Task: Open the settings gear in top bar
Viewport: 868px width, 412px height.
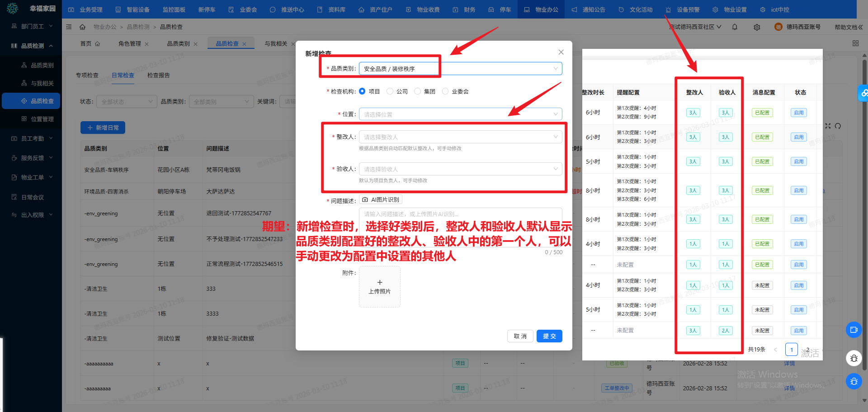Action: tap(757, 27)
